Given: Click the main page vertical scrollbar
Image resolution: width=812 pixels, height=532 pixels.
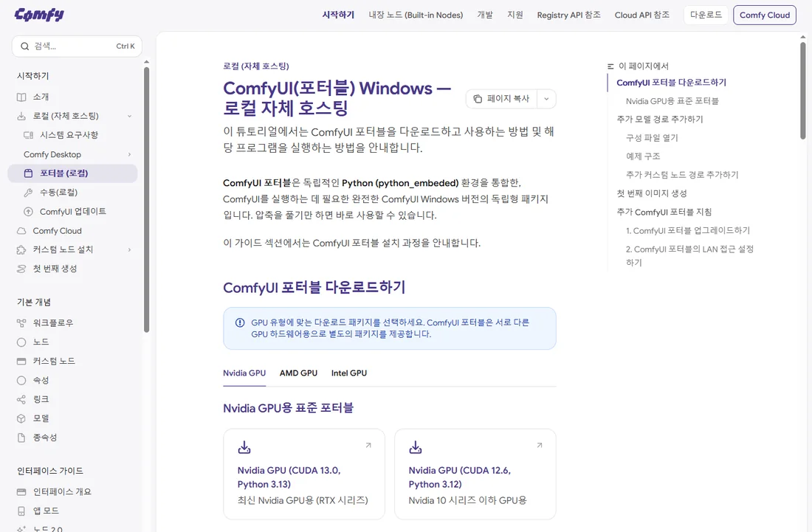Looking at the screenshot, I should [803, 91].
